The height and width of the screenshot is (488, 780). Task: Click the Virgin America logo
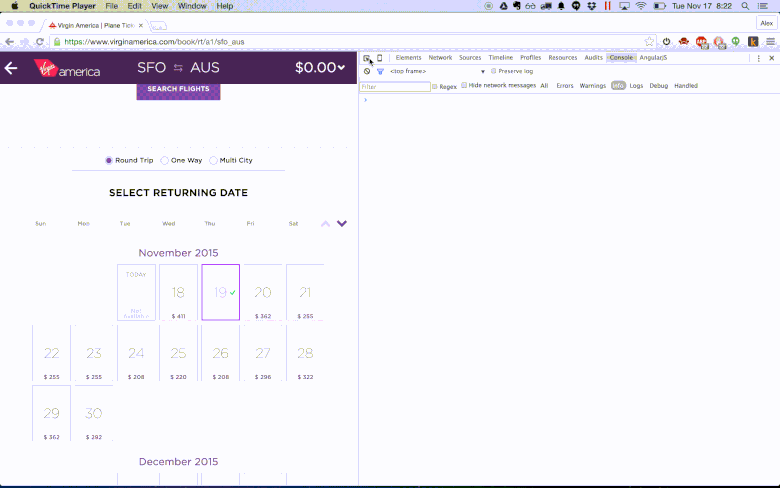click(x=66, y=68)
